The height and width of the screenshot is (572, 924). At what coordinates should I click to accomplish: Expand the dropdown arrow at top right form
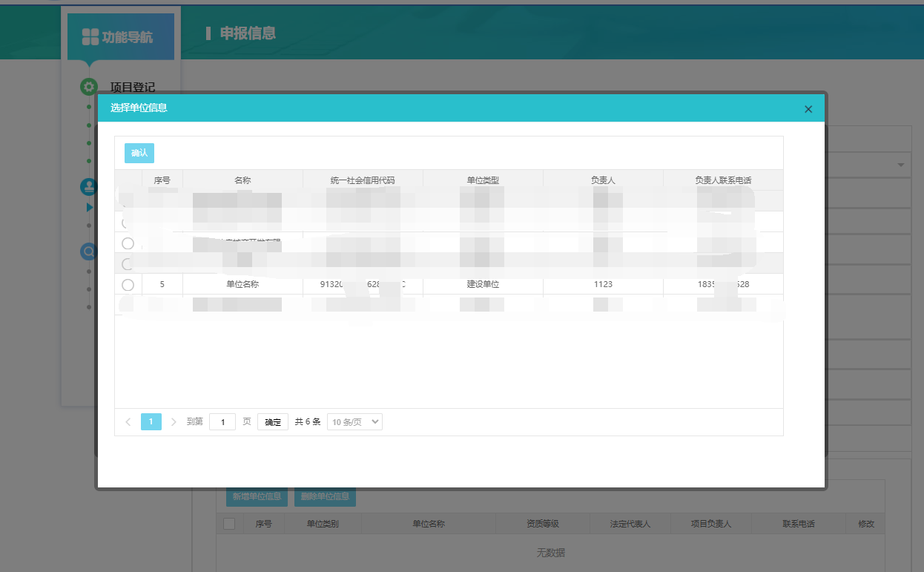pos(901,165)
